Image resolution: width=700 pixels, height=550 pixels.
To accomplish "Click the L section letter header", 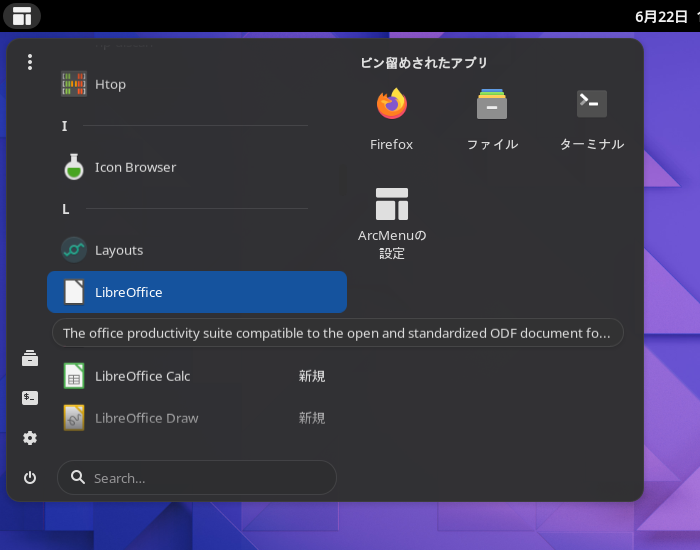I will [x=66, y=209].
